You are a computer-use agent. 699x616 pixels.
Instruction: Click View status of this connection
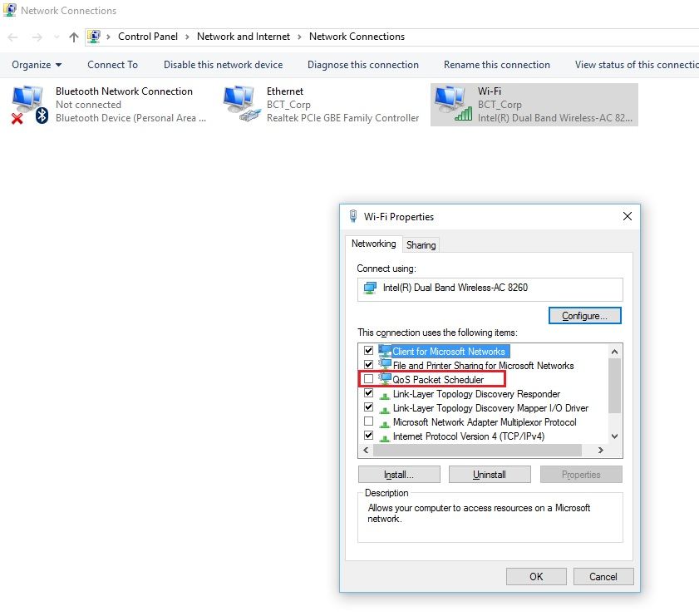coord(637,65)
